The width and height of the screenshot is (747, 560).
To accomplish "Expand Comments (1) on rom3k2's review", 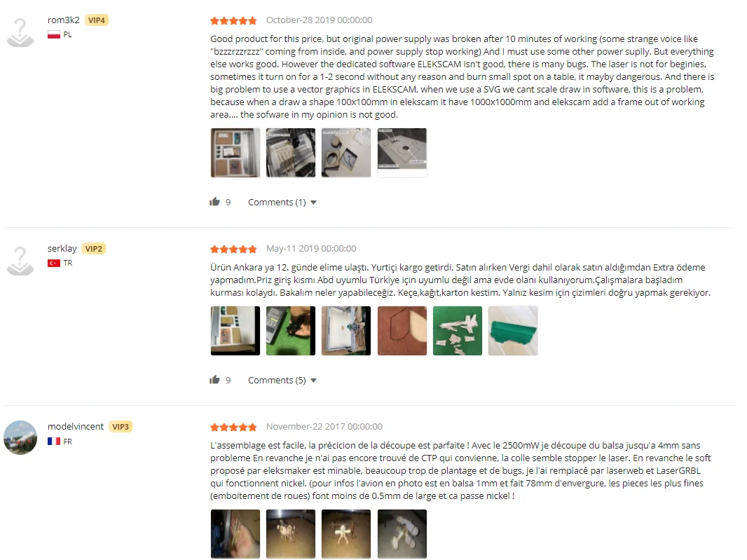I will [277, 202].
